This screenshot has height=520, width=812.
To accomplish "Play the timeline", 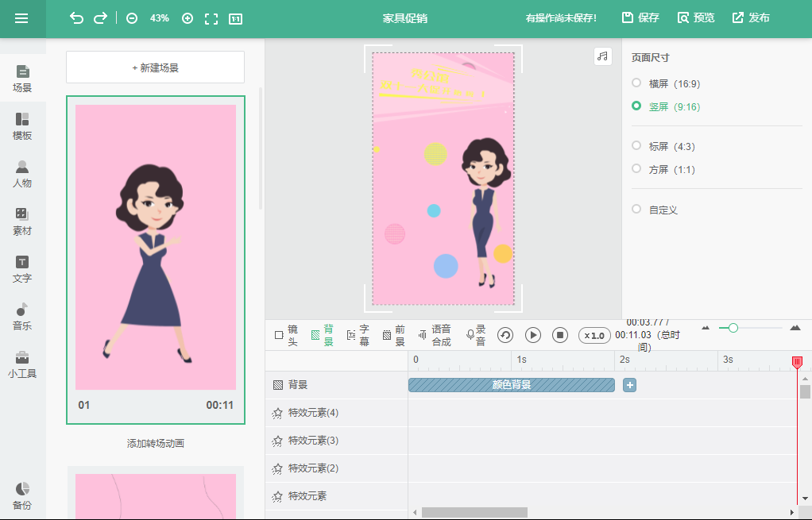I will point(533,335).
